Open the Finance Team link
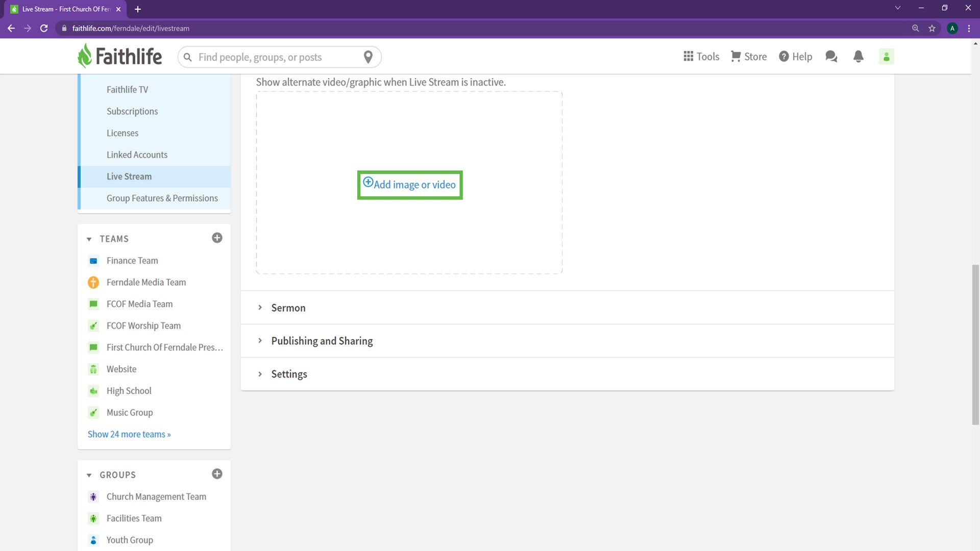Screen dimensions: 980x551 click(x=132, y=261)
